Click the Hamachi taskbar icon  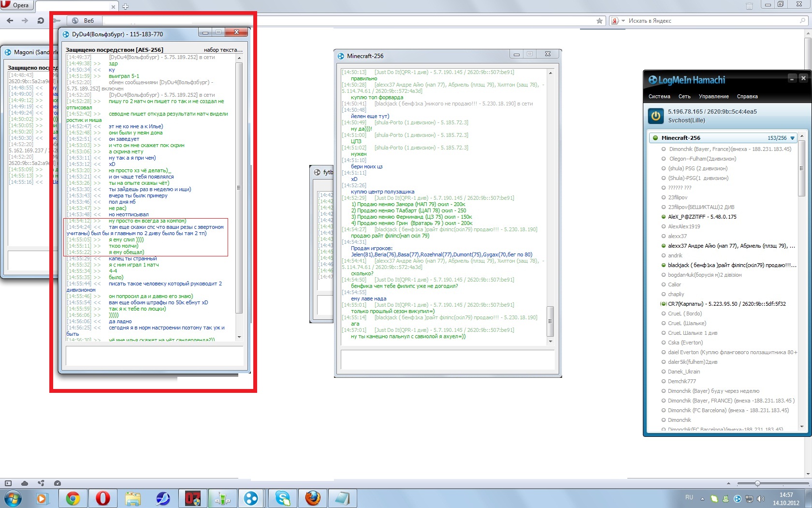(251, 498)
